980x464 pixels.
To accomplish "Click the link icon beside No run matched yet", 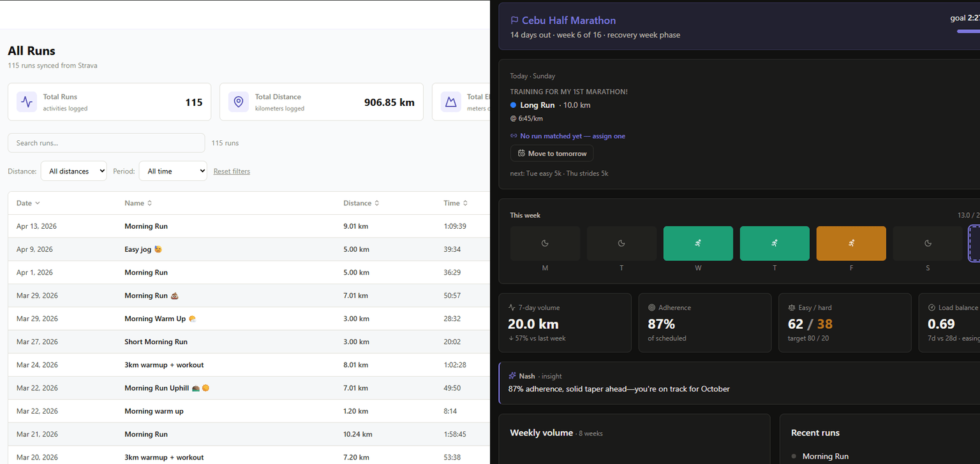I will [x=514, y=136].
